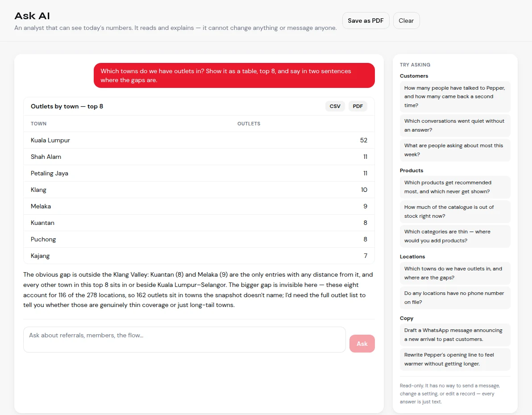
Task: Select the Shah Alam town cell
Action: tap(46, 157)
